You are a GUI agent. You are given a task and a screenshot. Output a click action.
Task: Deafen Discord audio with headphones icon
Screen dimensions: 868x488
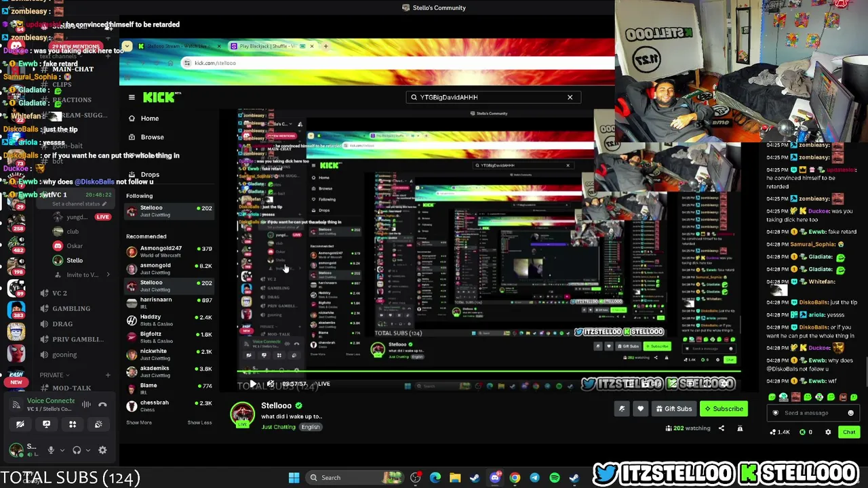pos(77,450)
